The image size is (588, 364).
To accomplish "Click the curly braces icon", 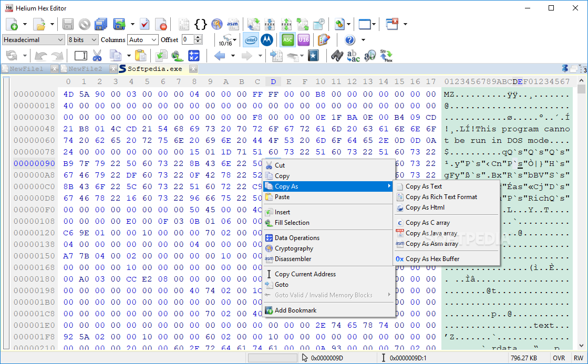I will [x=201, y=24].
